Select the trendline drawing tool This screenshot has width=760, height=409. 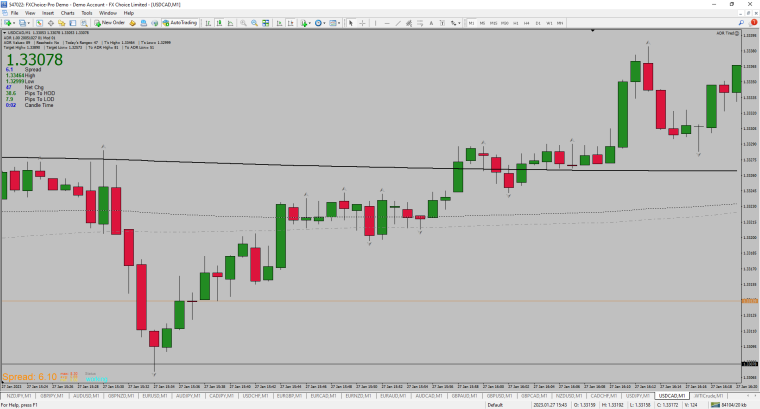[398, 23]
